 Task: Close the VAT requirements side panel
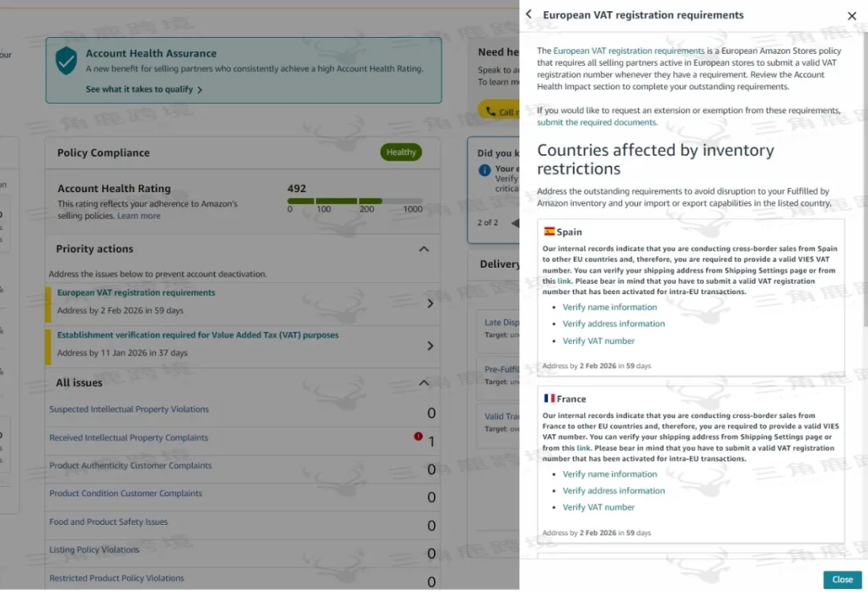(851, 16)
